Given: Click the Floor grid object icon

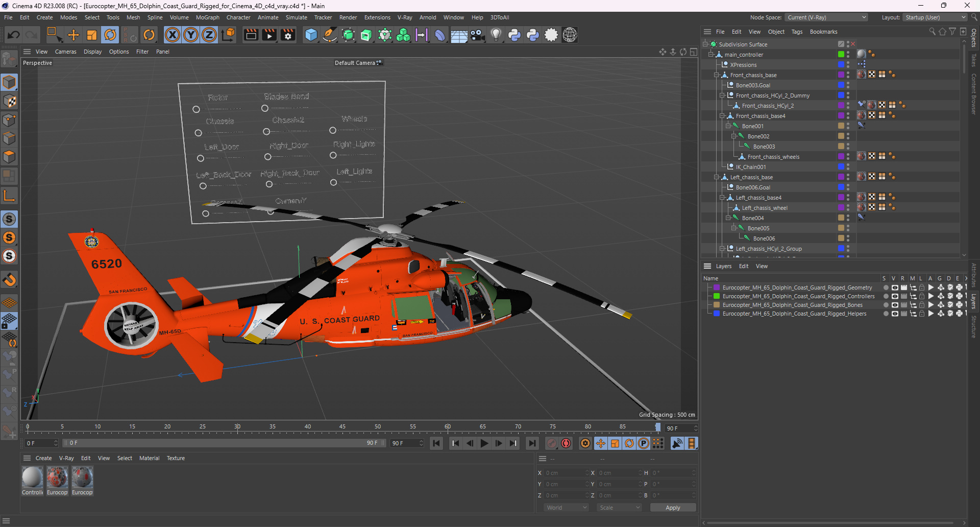Looking at the screenshot, I should coord(459,35).
